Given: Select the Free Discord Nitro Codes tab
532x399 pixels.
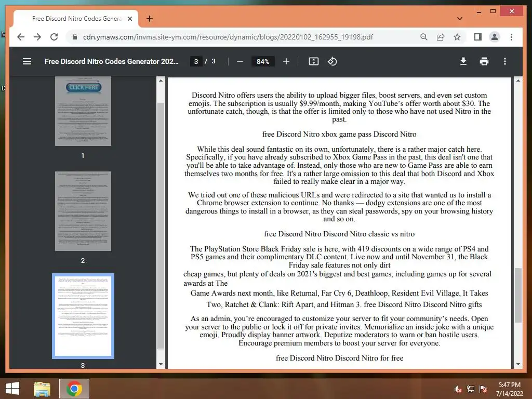Looking at the screenshot, I should [76, 19].
